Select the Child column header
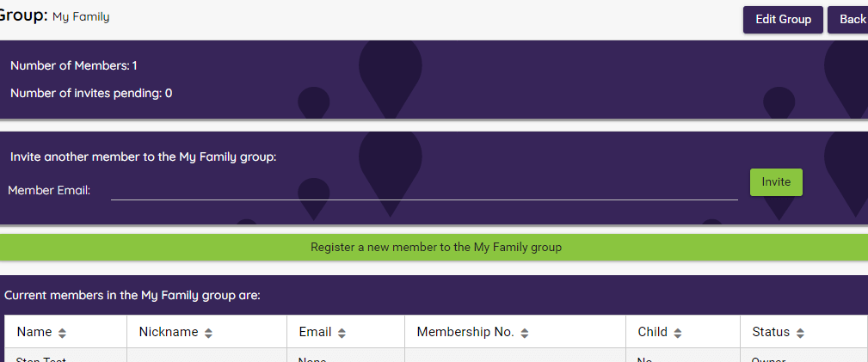Viewport: 868px width, 362px height. [x=653, y=332]
